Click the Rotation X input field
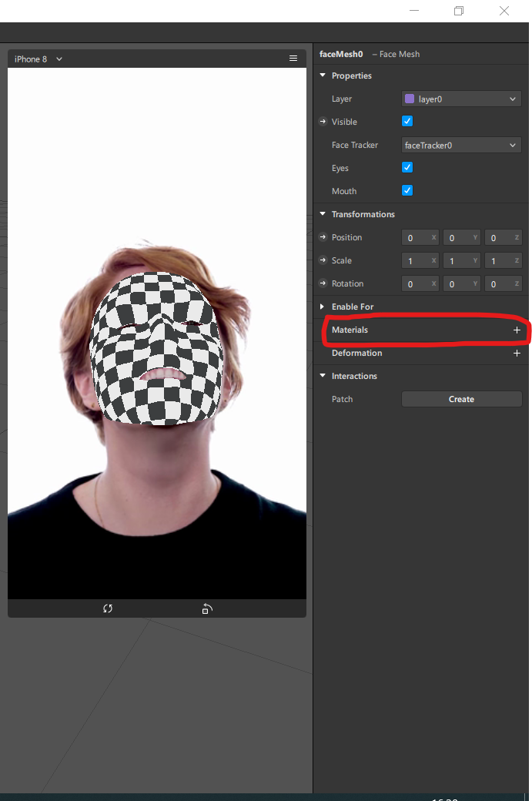Viewport: 532px width, 801px height. tap(420, 283)
